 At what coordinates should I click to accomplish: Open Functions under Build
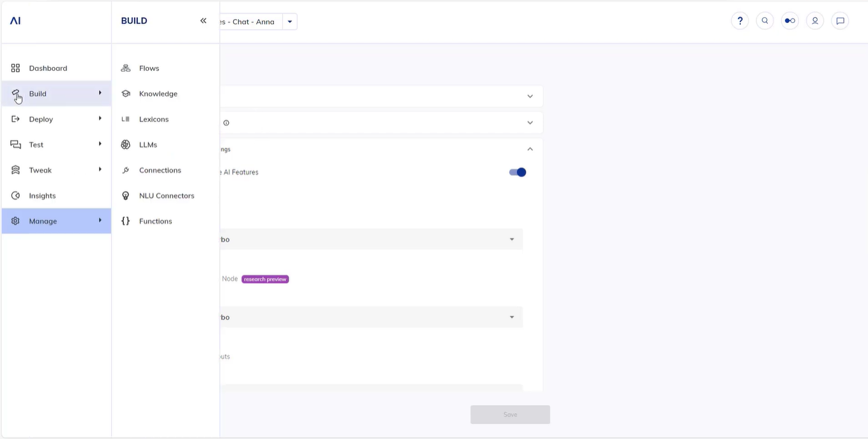[x=165, y=221]
